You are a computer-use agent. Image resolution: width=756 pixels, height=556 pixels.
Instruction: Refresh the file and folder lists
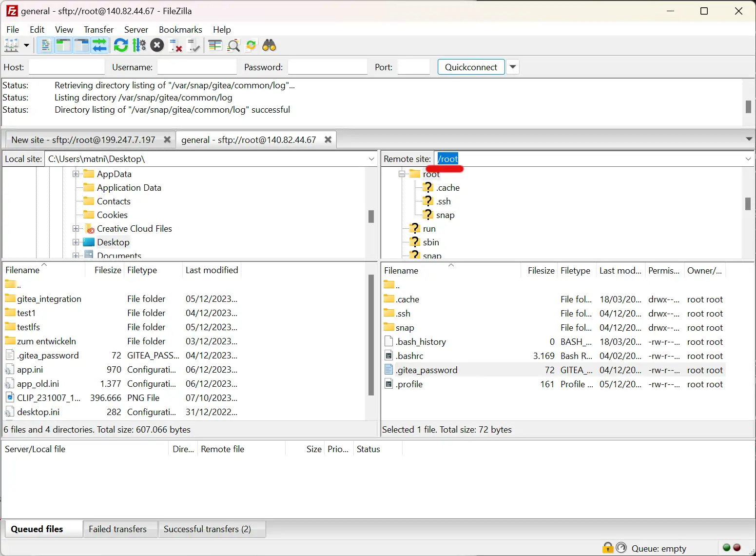tap(121, 45)
